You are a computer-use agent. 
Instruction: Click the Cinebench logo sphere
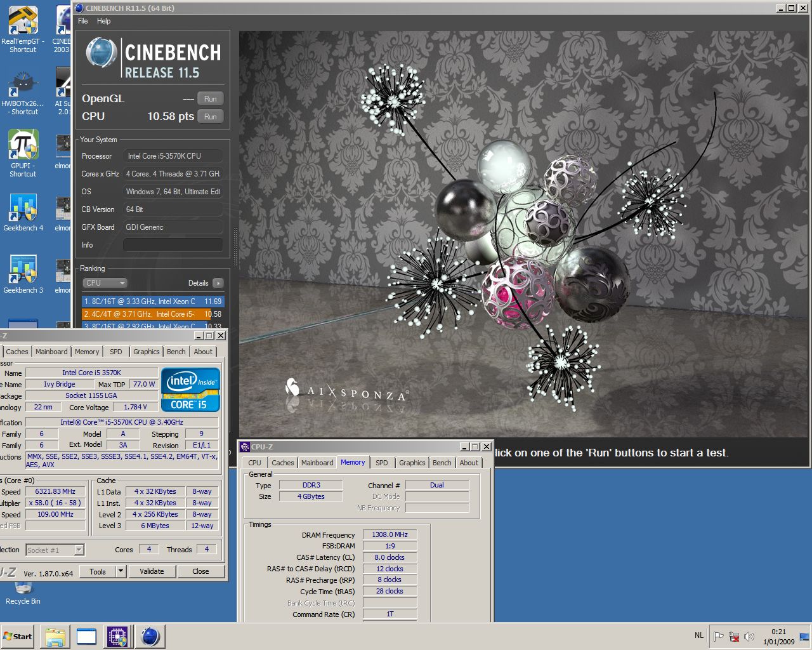coord(101,53)
